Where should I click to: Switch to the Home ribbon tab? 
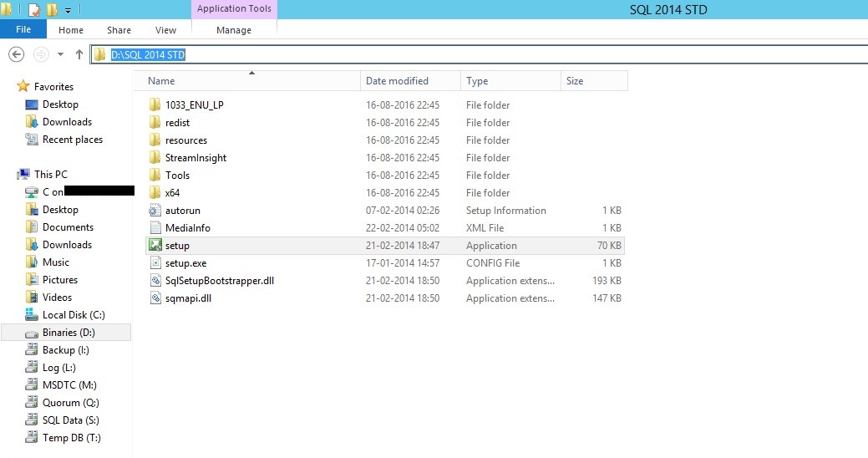[71, 30]
